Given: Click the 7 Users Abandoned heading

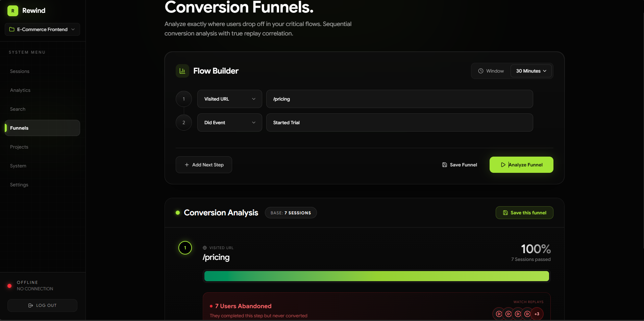Looking at the screenshot, I should 243,306.
